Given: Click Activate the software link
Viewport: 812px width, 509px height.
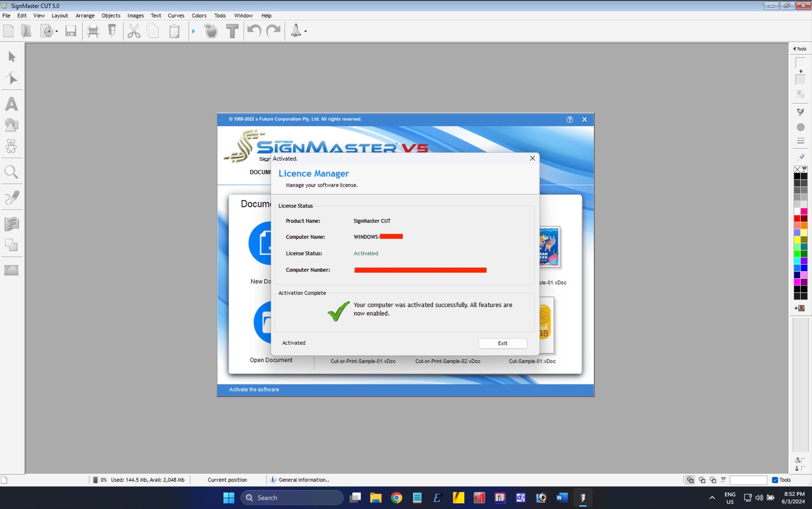Looking at the screenshot, I should point(254,389).
